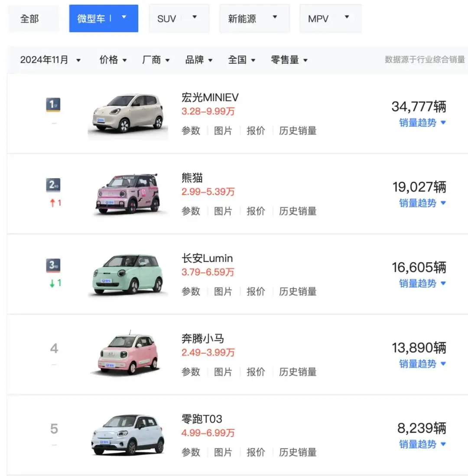Screen dimensions: 468x476
Task: Open the 零跑T03 car thumbnail
Action: (x=128, y=435)
